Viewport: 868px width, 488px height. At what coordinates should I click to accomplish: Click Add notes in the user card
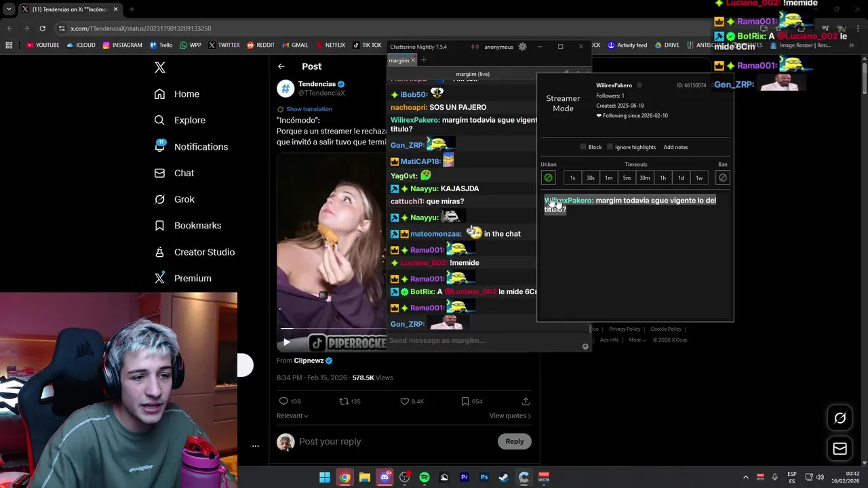click(x=675, y=147)
